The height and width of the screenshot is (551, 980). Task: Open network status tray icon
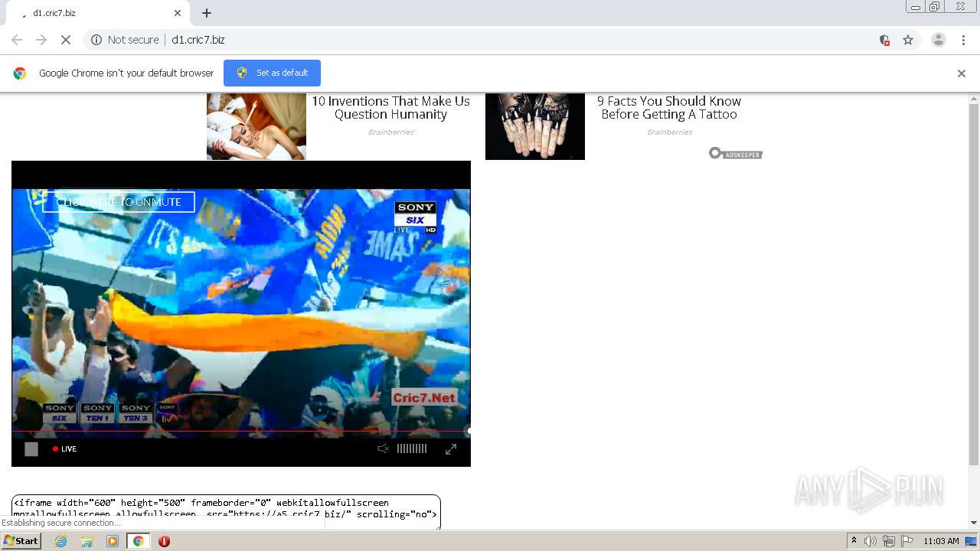(889, 541)
